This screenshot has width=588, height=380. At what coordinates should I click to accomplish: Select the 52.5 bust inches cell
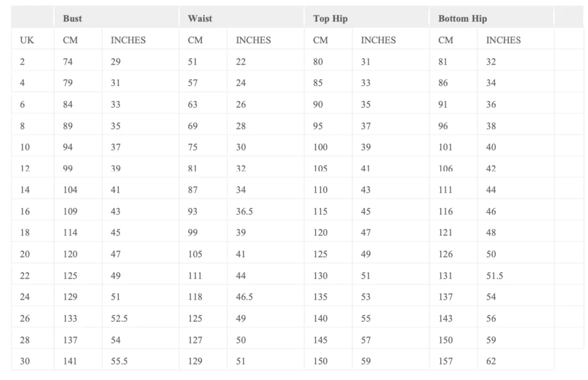[119, 318]
